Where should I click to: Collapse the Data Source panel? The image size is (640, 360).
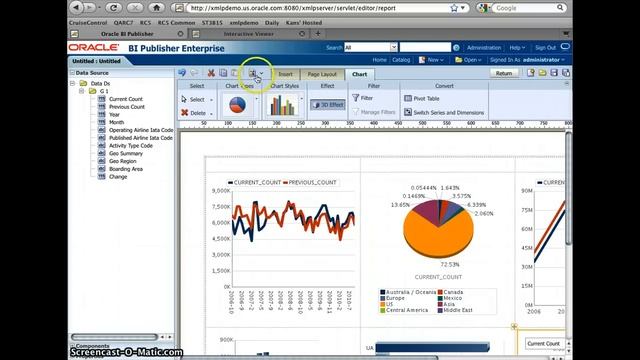(72, 73)
